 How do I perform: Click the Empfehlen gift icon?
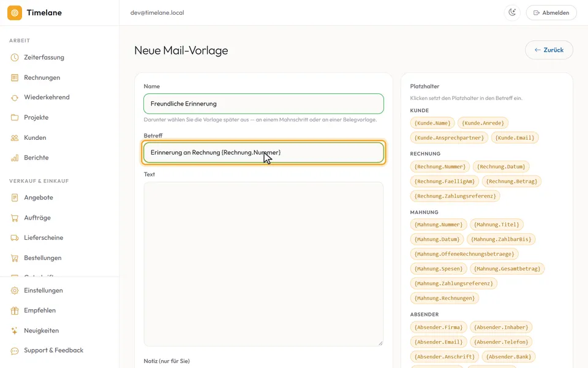click(15, 310)
